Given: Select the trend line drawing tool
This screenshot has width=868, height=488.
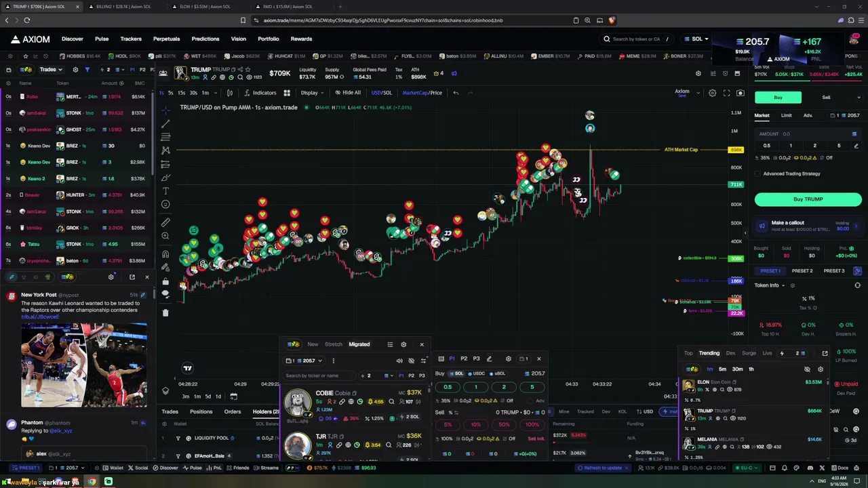Looking at the screenshot, I should pyautogui.click(x=165, y=123).
